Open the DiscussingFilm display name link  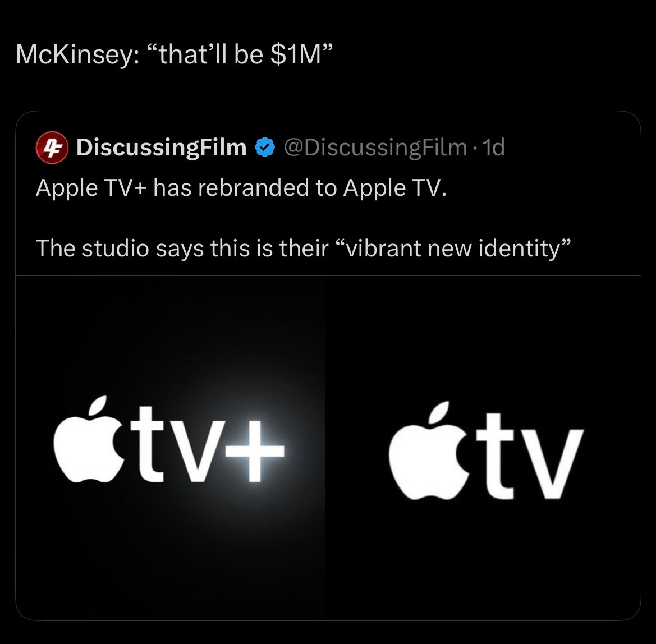[x=162, y=147]
